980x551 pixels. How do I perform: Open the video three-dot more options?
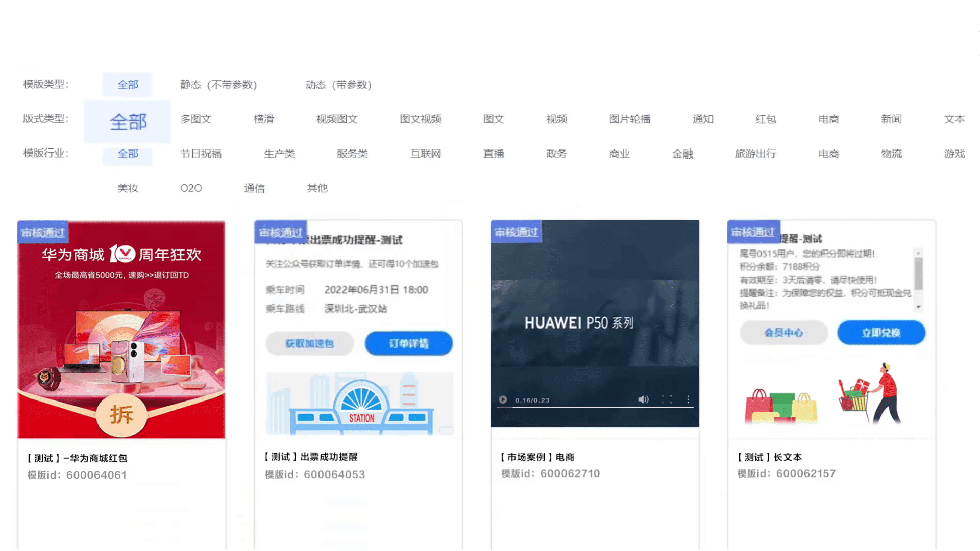coord(688,399)
